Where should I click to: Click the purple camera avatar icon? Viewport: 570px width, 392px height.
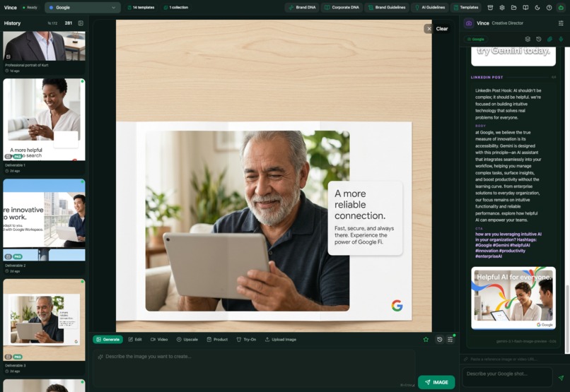469,23
